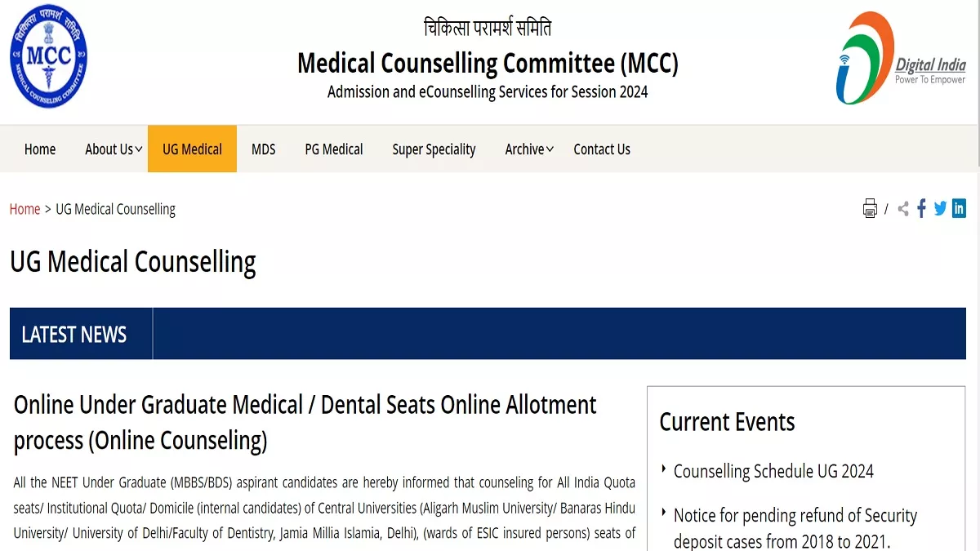Open Counselling Schedule UG 2024 link

pos(773,471)
